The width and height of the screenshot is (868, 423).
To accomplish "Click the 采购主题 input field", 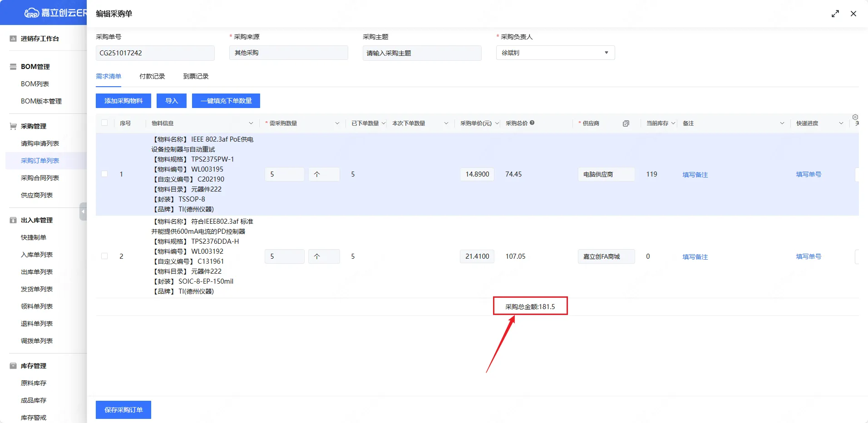I will coord(421,53).
